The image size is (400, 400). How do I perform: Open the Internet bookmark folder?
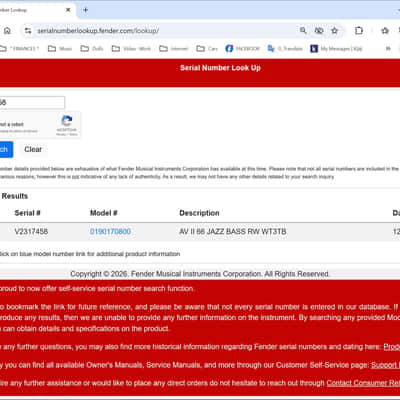point(174,49)
